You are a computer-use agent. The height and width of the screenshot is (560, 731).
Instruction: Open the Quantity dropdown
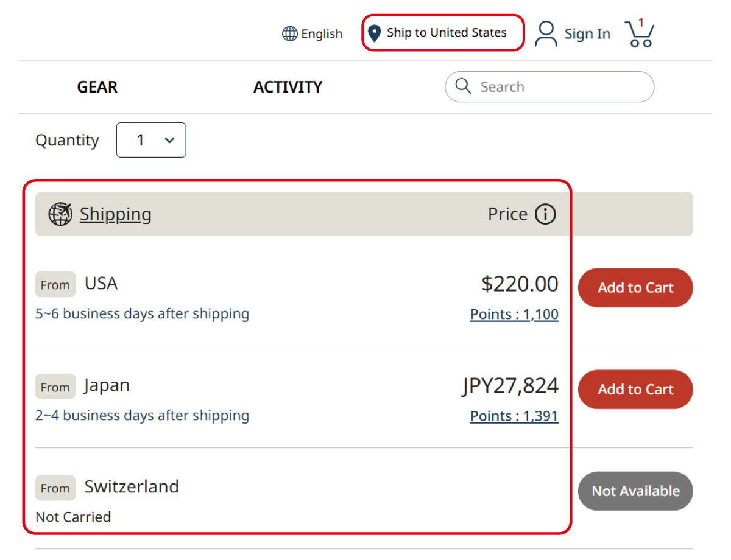point(151,140)
